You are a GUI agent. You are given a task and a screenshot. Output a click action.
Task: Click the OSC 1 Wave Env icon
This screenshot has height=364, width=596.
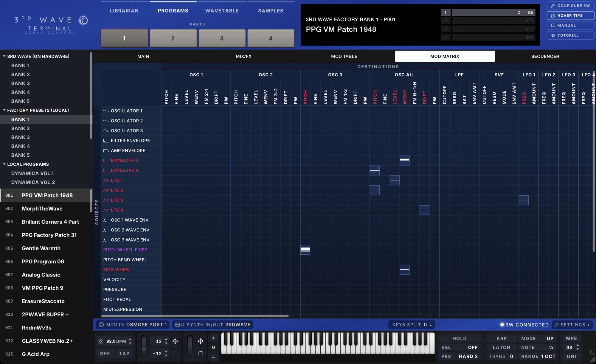click(105, 220)
